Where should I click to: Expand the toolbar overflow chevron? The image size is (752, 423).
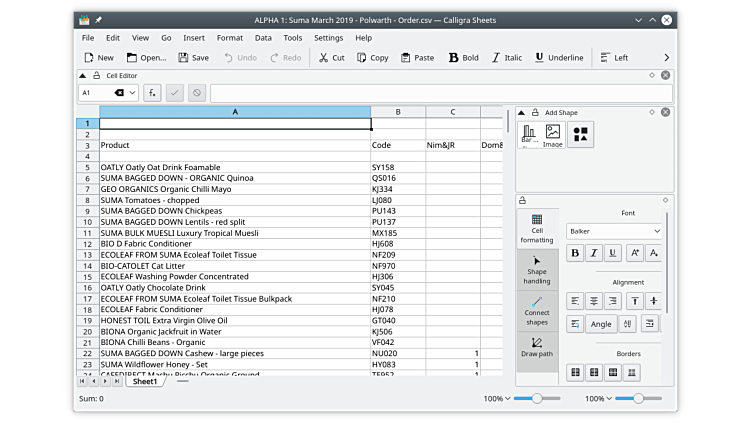[x=667, y=58]
